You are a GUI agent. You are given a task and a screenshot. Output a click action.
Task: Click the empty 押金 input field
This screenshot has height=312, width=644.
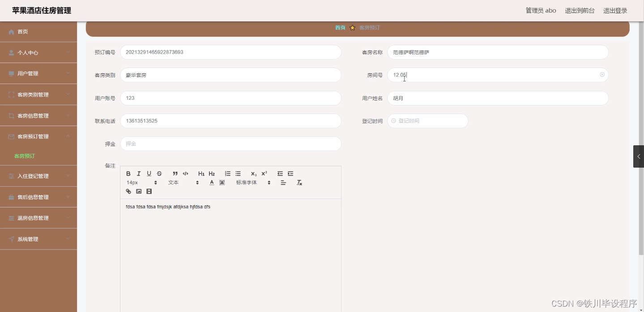(230, 144)
